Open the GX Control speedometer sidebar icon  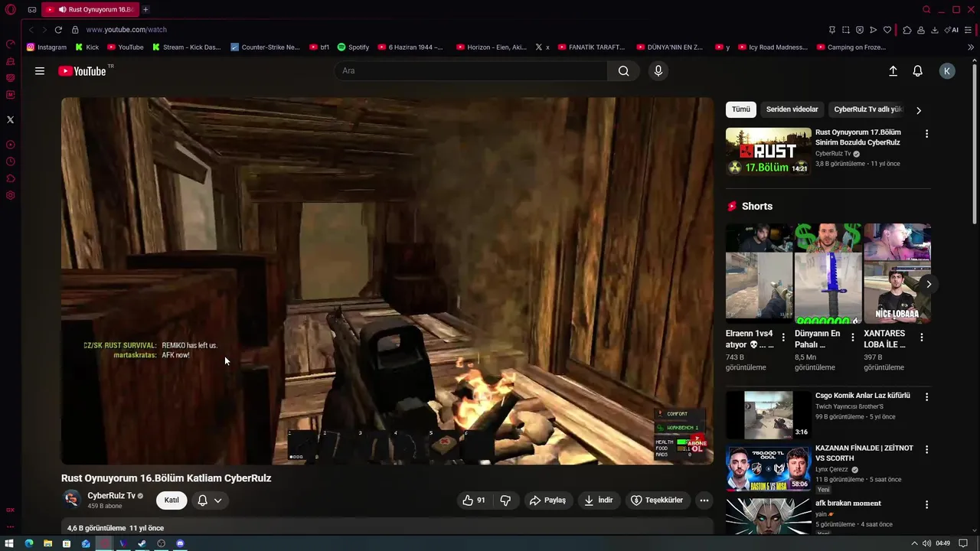click(10, 44)
